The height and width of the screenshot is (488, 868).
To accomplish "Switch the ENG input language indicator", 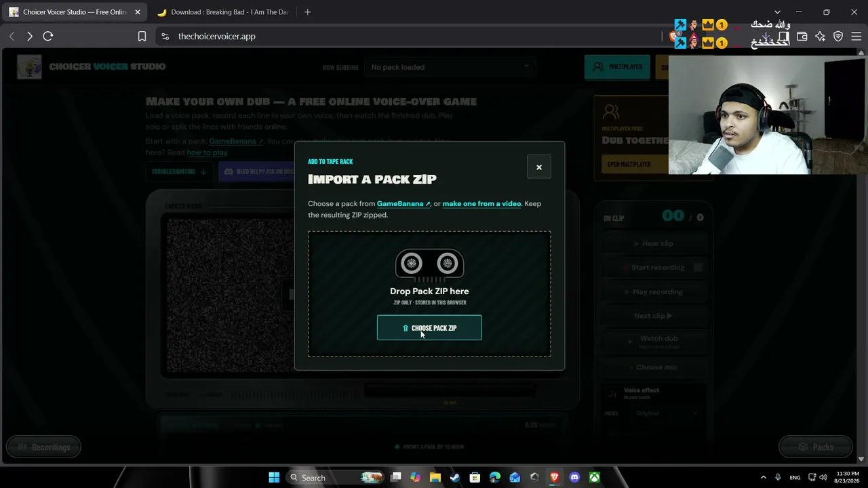I will [x=795, y=478].
